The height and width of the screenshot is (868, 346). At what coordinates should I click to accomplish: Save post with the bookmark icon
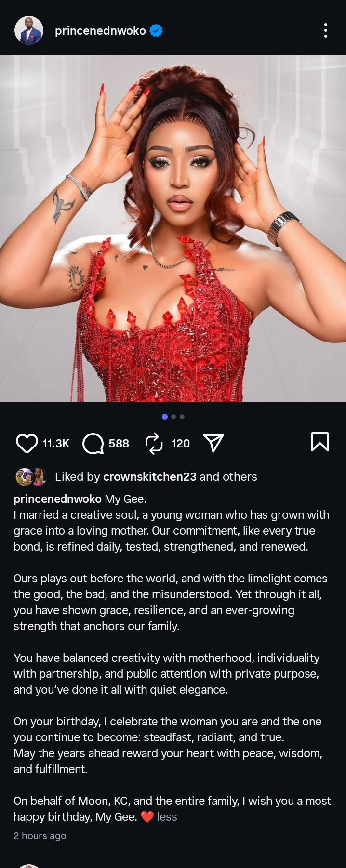click(x=320, y=441)
